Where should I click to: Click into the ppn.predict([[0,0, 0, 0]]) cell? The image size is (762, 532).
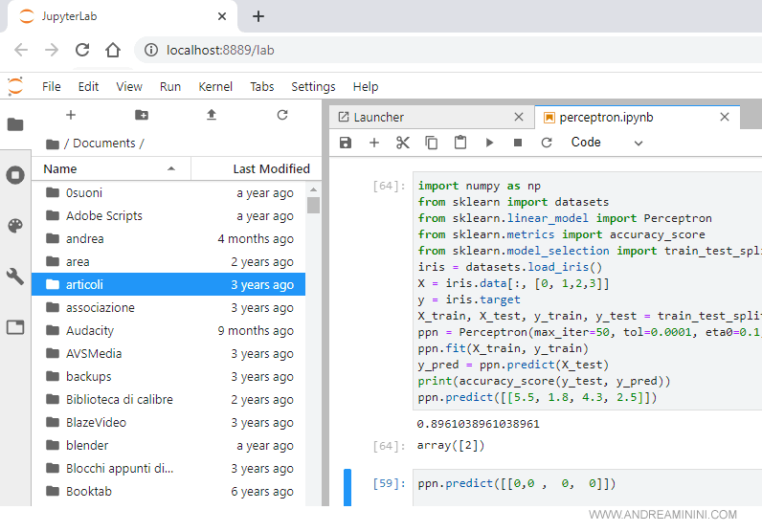tap(587, 487)
